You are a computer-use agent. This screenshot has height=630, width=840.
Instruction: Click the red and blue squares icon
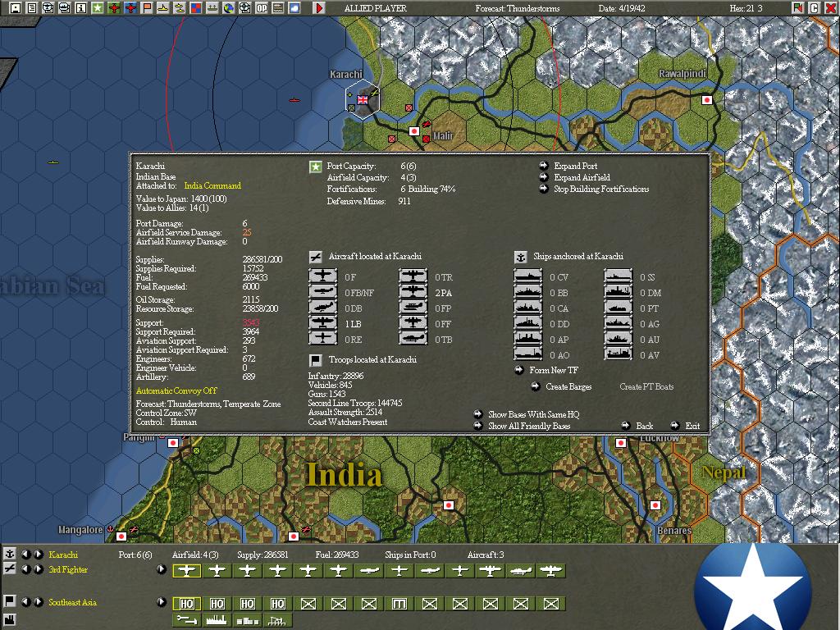pos(195,7)
